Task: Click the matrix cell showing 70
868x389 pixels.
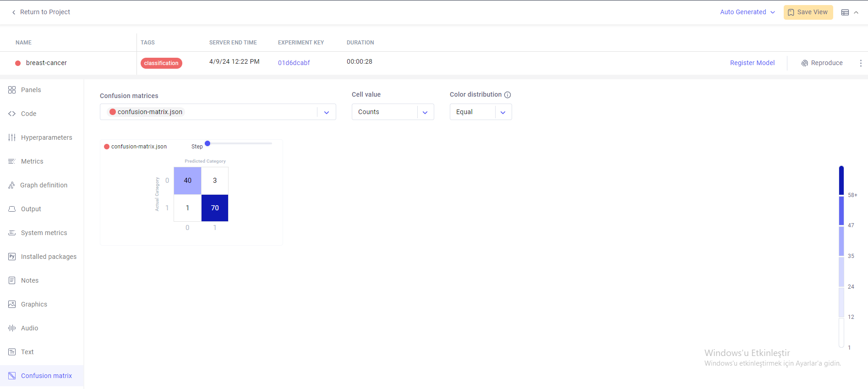Action: tap(215, 208)
